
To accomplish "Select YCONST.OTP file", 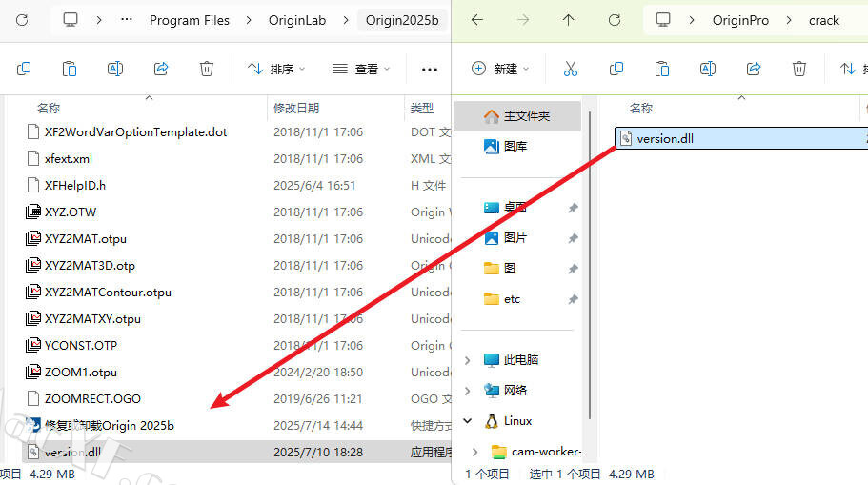I will point(81,346).
